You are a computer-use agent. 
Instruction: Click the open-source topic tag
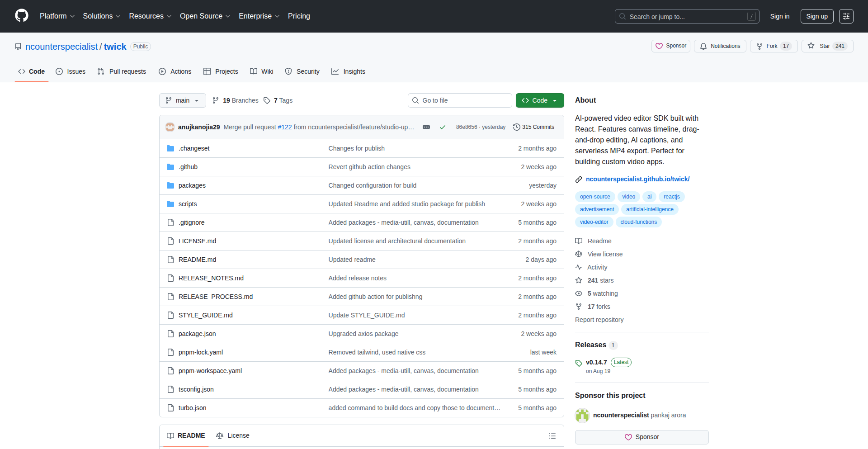pos(595,197)
